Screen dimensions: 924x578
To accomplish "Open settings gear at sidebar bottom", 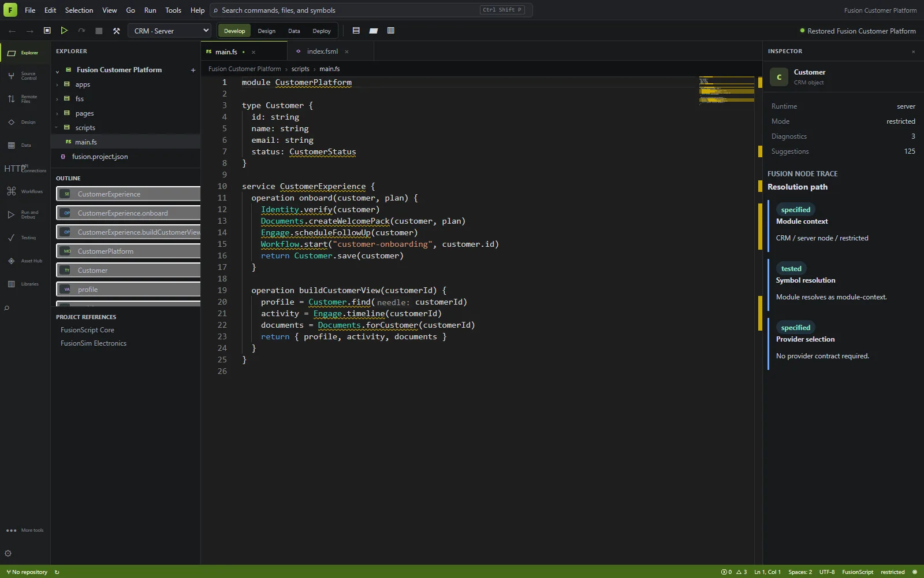I will click(8, 553).
